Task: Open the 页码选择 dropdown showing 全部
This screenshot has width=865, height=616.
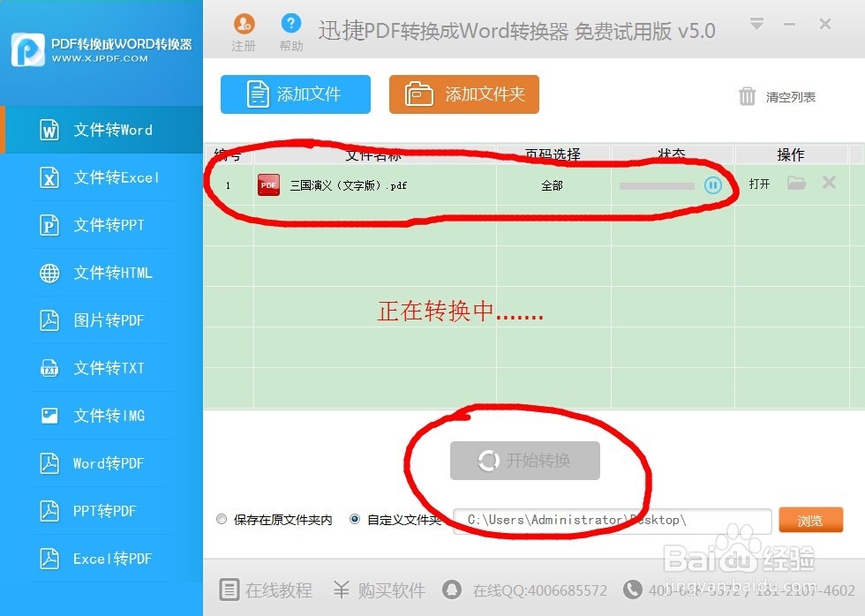Action: 553,185
